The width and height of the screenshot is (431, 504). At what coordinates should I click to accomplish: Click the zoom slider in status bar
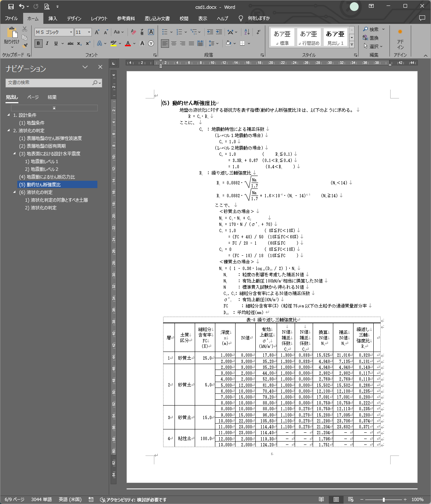pyautogui.click(x=383, y=500)
